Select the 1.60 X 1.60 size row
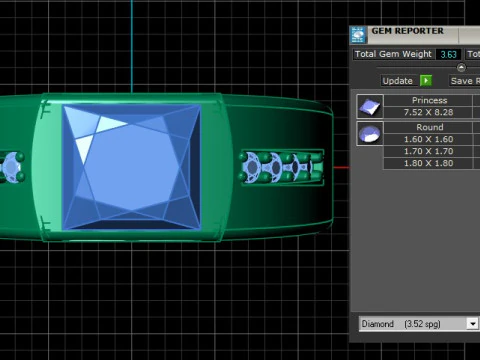The height and width of the screenshot is (360, 480). [x=428, y=139]
